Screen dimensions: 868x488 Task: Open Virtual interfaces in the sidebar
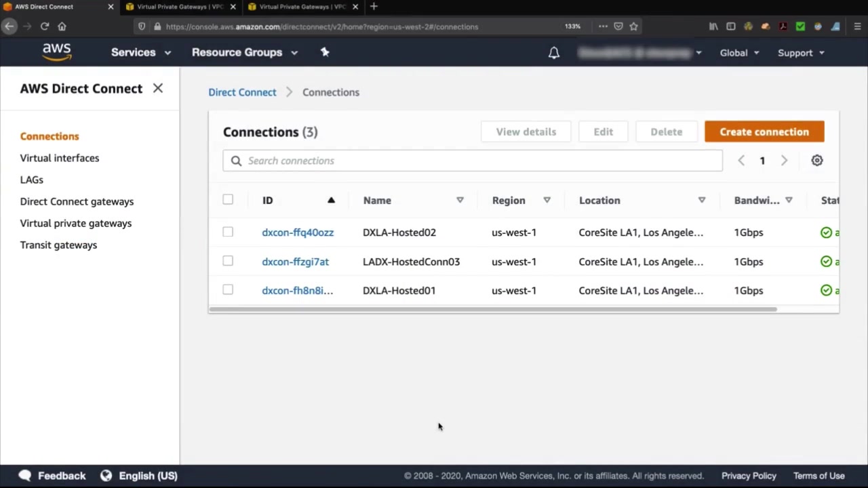point(60,158)
